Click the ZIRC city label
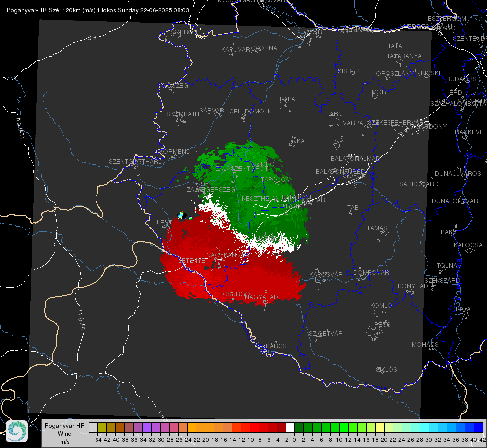The image size is (487, 448). [x=336, y=114]
